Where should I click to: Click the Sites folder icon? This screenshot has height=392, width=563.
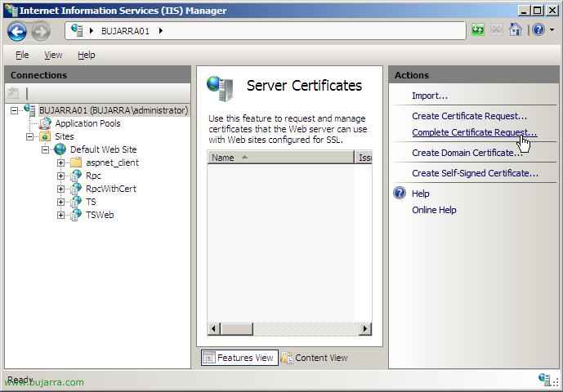(x=45, y=136)
